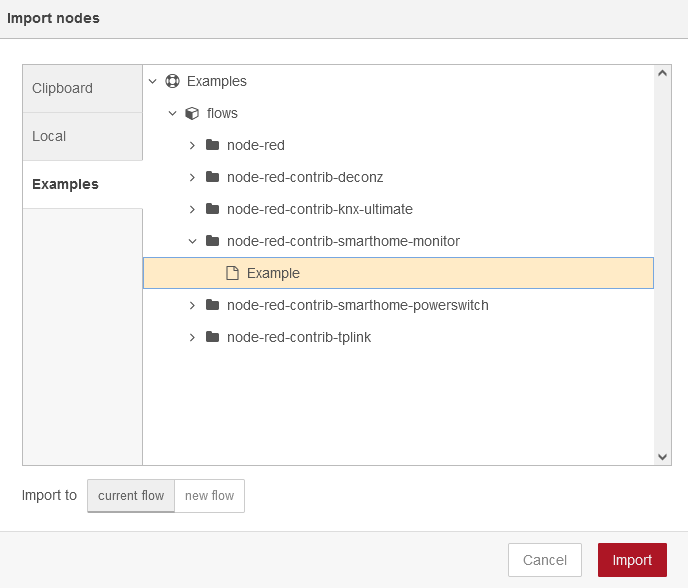Click the node-red label text
The image size is (688, 588).
pyautogui.click(x=256, y=145)
